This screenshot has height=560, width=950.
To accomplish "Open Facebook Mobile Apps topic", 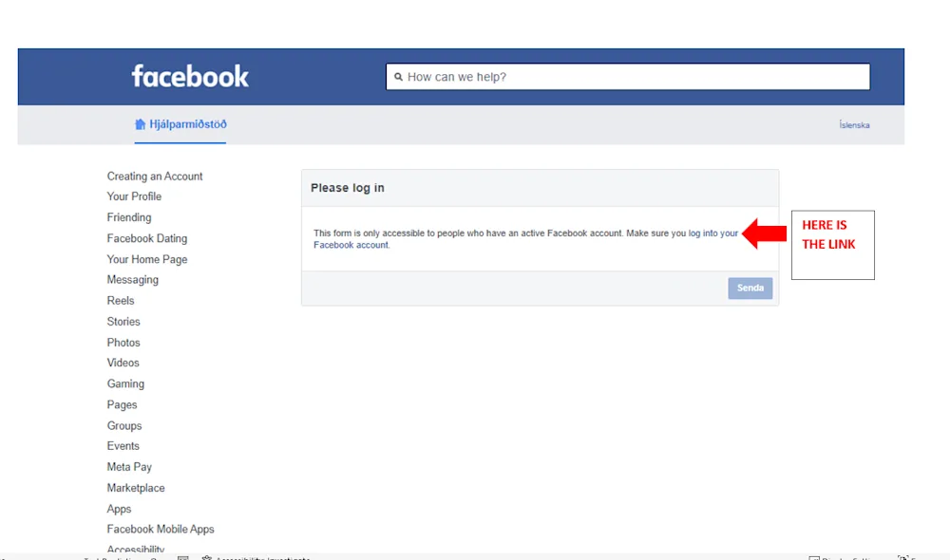I will (161, 529).
